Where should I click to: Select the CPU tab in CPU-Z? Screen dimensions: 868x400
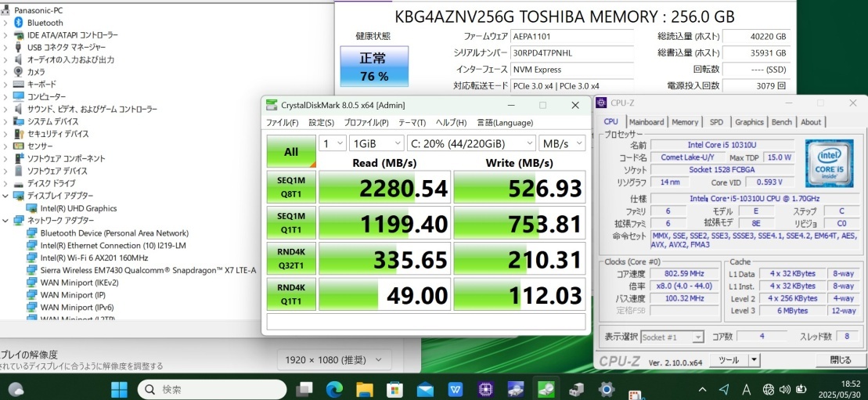(x=611, y=121)
